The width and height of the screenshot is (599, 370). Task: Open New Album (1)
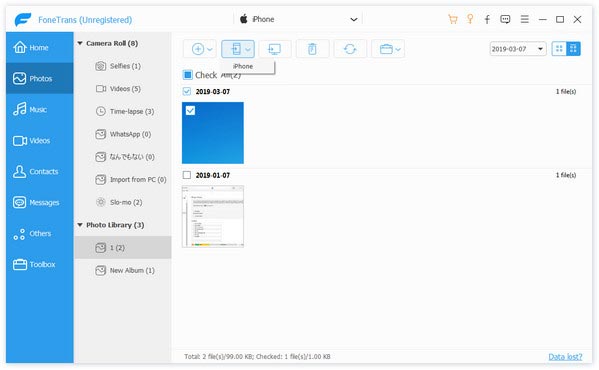(x=123, y=270)
